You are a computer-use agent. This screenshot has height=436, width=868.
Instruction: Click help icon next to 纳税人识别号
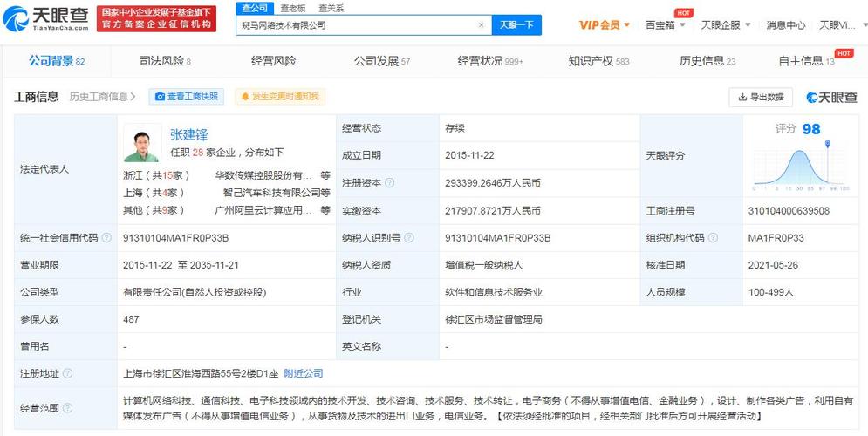click(409, 238)
